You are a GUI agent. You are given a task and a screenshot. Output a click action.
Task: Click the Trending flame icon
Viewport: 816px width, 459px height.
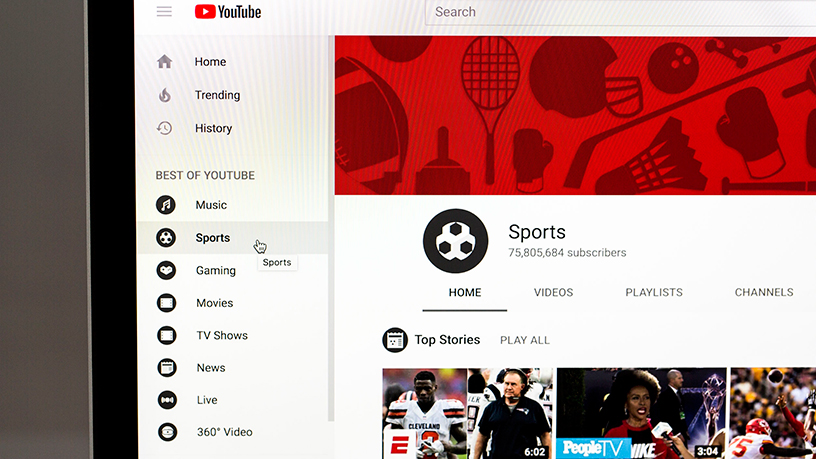pyautogui.click(x=165, y=95)
